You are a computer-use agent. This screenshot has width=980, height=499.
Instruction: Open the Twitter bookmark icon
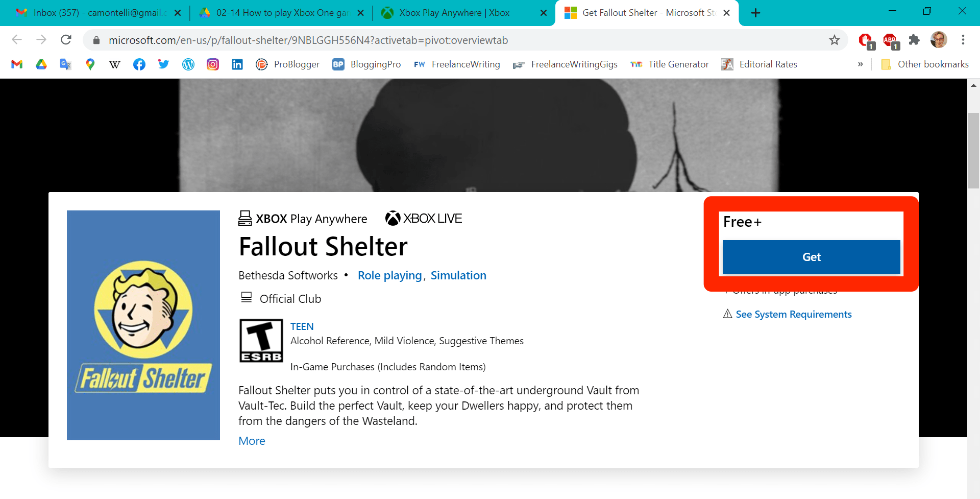click(164, 64)
